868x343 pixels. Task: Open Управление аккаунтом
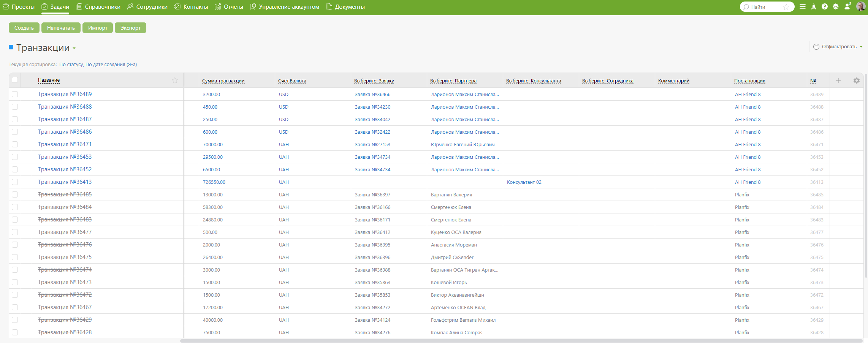click(x=285, y=7)
